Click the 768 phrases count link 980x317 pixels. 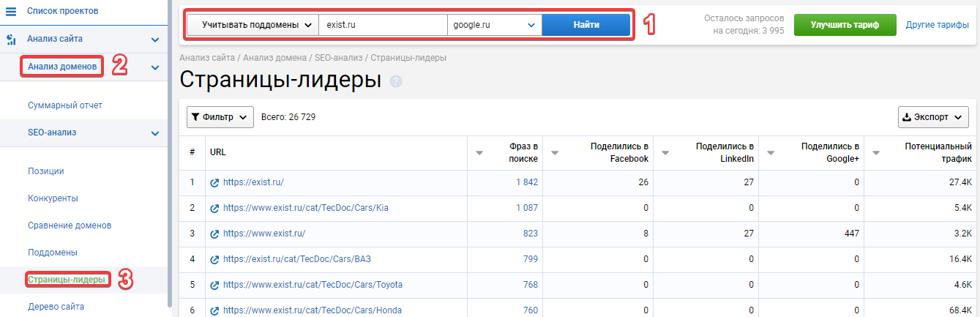point(530,285)
